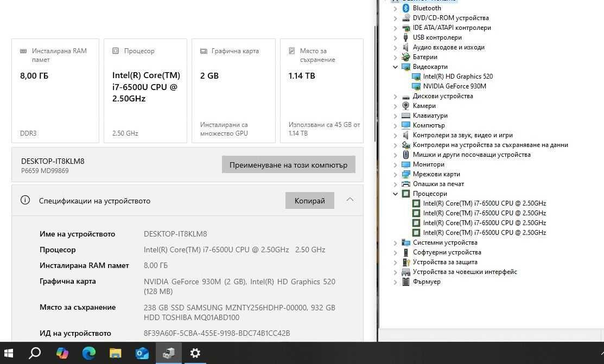Open Outlook from the taskbar

(142, 353)
